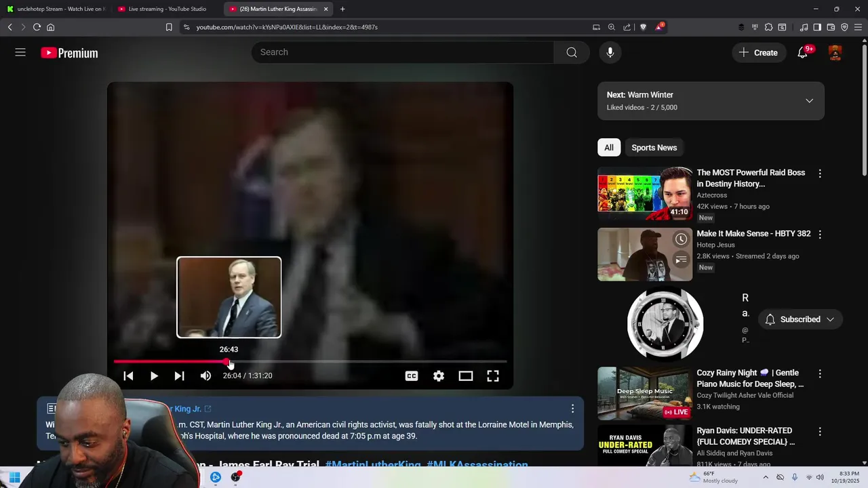The height and width of the screenshot is (488, 868).
Task: Mute the video volume
Action: point(205,375)
